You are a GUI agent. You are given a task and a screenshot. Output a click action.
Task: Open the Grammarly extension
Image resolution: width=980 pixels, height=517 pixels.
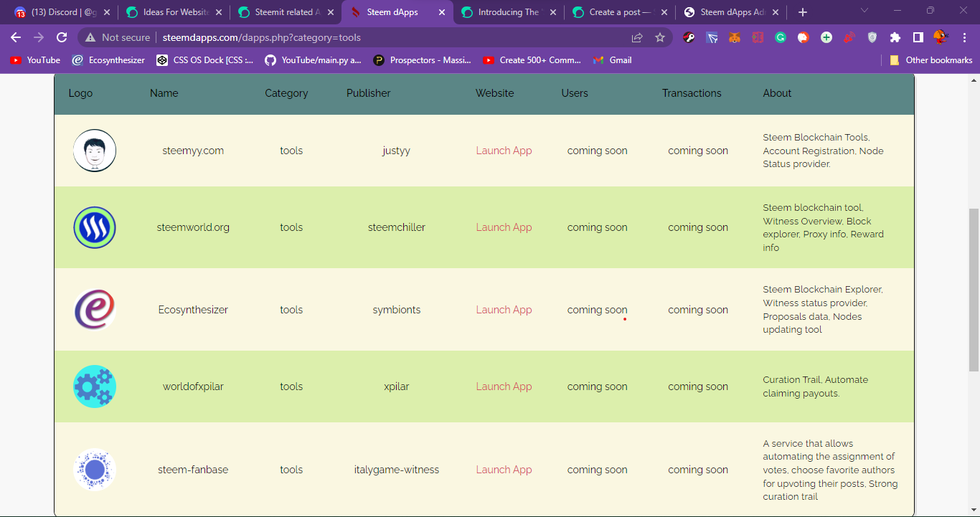[x=781, y=37]
